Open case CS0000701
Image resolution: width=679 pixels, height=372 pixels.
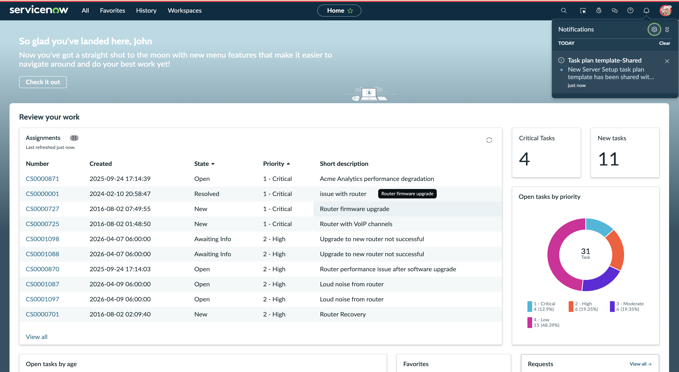point(42,314)
